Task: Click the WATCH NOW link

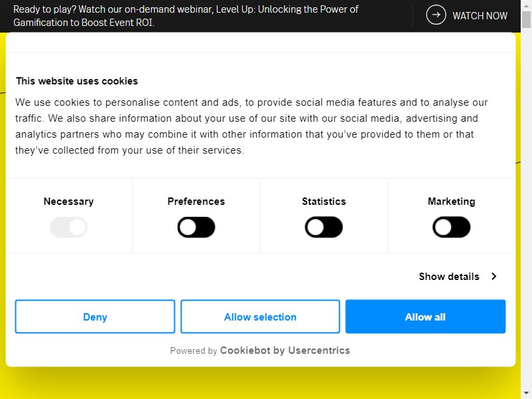Action: tap(479, 15)
